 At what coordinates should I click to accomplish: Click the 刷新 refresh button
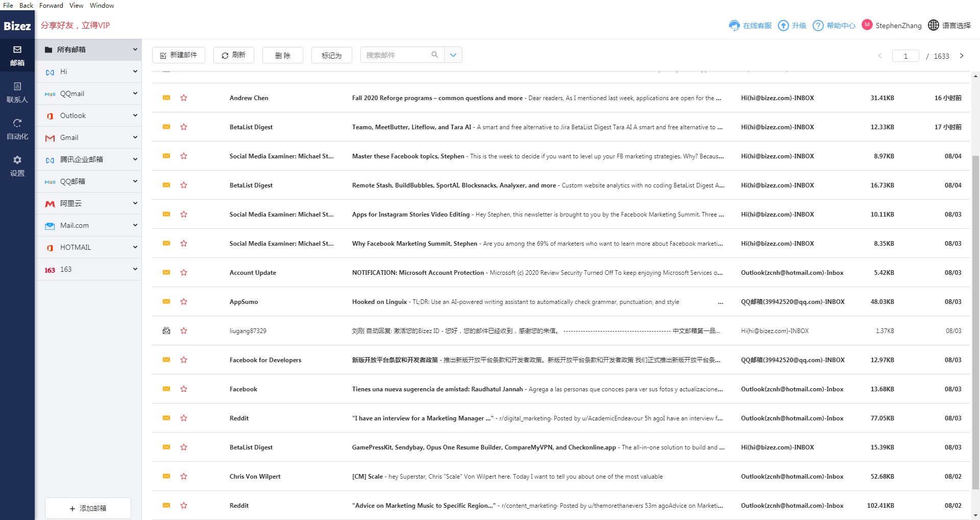234,55
